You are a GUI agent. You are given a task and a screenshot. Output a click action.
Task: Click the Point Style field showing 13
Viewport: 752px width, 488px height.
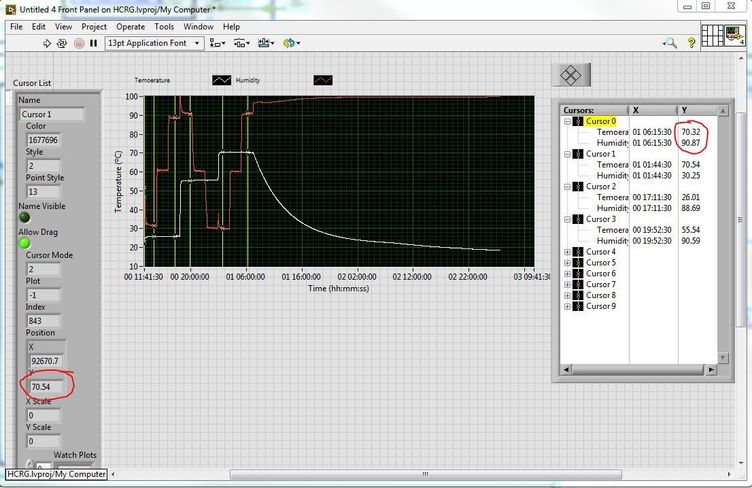[x=43, y=192]
